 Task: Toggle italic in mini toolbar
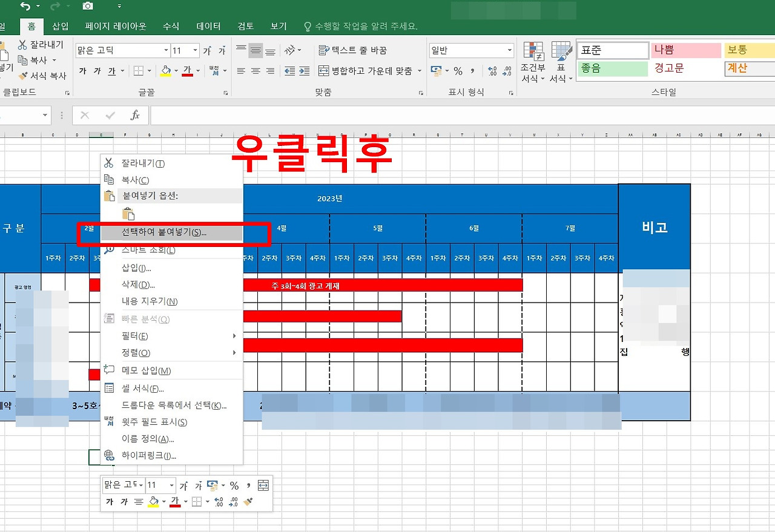pos(124,502)
